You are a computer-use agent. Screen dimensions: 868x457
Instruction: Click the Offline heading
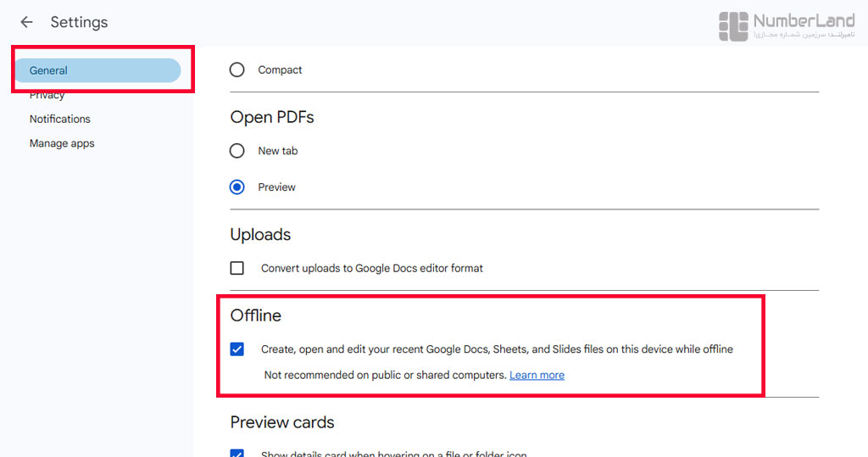tap(256, 315)
